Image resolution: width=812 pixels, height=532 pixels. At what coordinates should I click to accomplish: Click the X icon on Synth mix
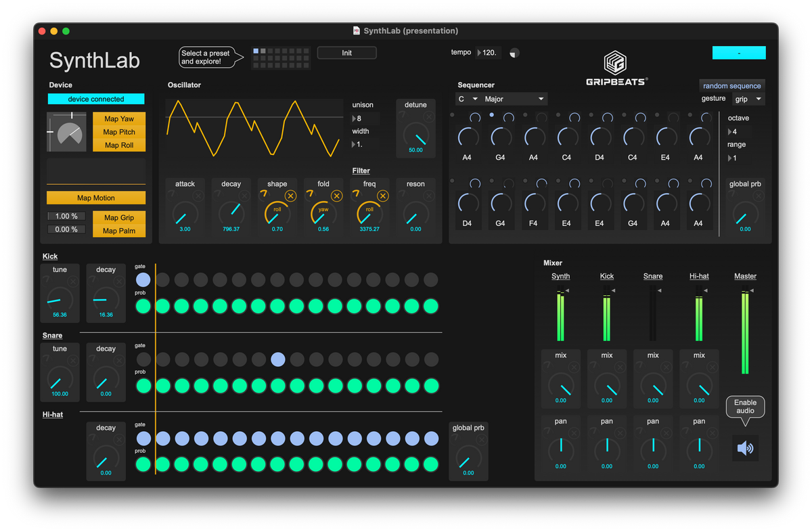[x=574, y=368]
